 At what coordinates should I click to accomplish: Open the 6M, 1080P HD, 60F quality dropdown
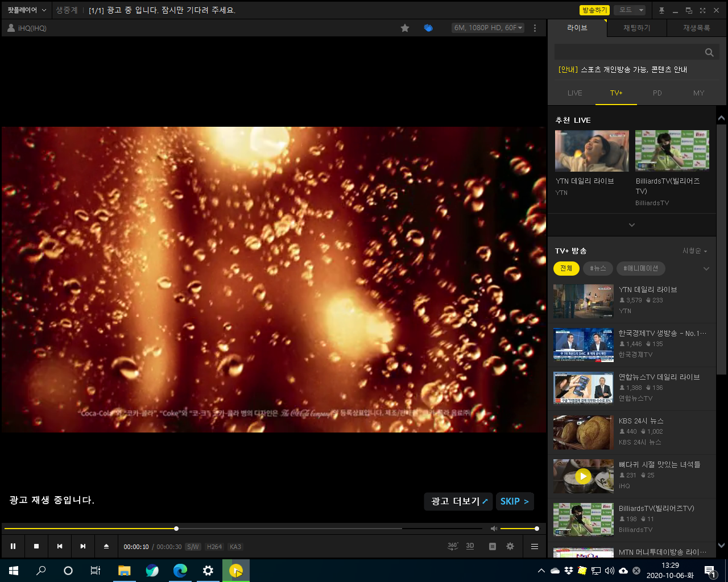coord(488,28)
